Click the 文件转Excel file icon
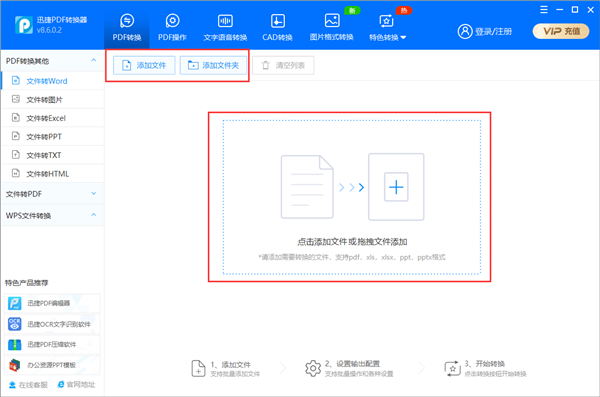The image size is (600, 397). point(16,118)
